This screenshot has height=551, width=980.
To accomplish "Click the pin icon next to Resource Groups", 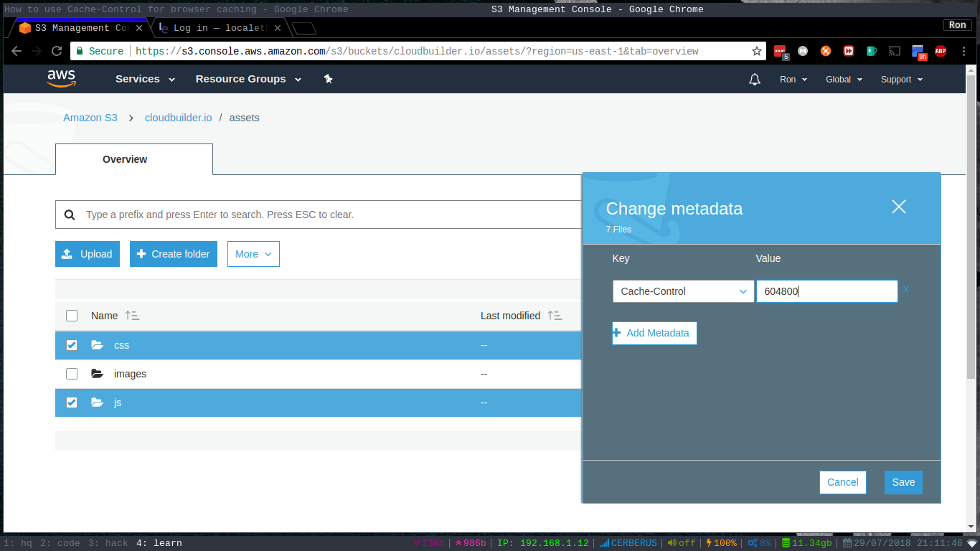I will (328, 79).
